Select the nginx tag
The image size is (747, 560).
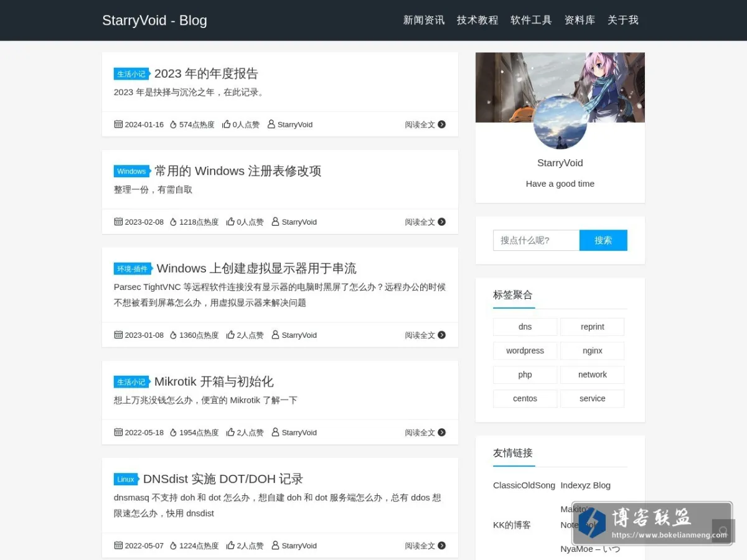593,351
